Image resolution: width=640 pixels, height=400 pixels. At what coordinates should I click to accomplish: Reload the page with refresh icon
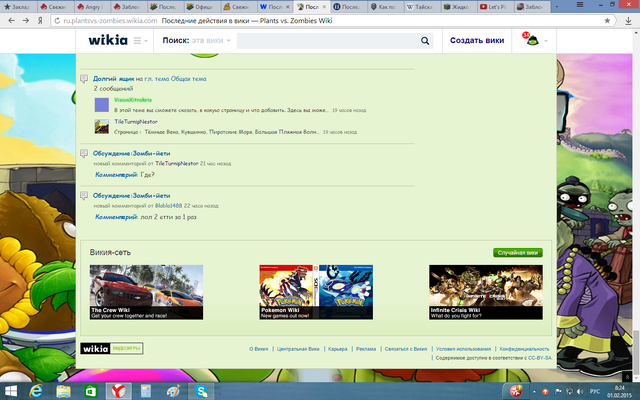click(x=57, y=21)
